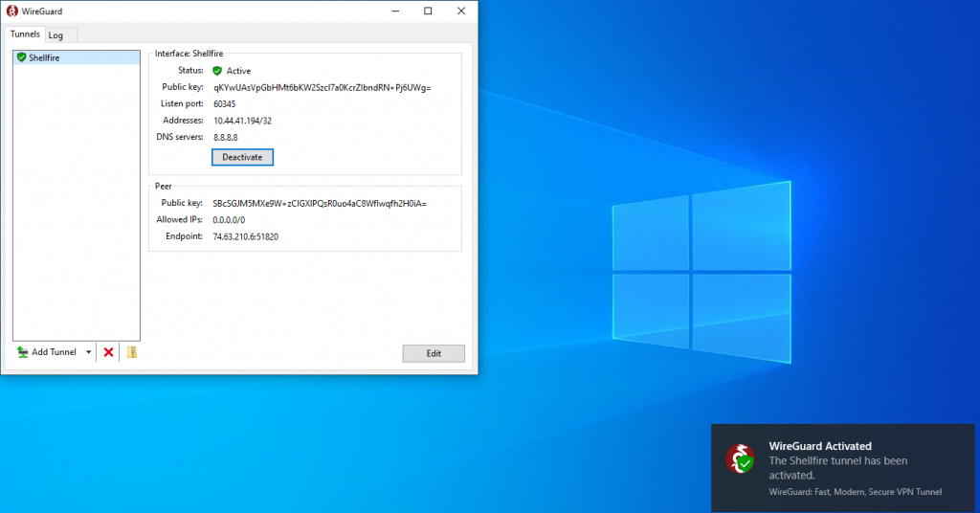Minimize the WireGuard window
Screen dimensions: 980x513
click(395, 11)
